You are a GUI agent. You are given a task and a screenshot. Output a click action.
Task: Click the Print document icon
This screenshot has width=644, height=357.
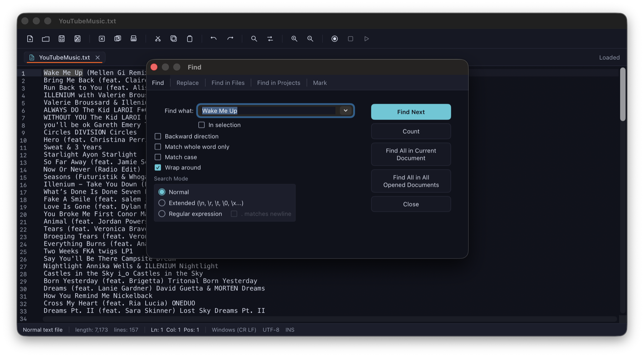[x=133, y=39]
